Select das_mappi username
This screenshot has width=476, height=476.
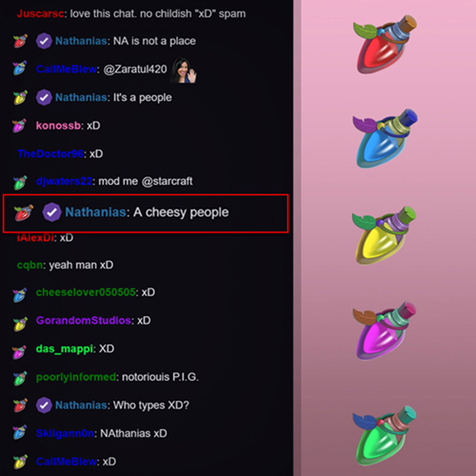(64, 349)
